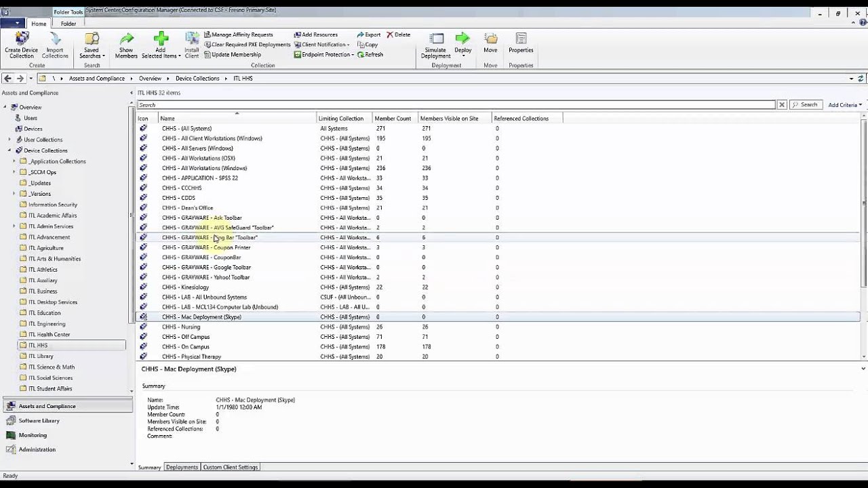Select CHHS - All Servers (Windows) row
The height and width of the screenshot is (488, 868).
click(498, 148)
